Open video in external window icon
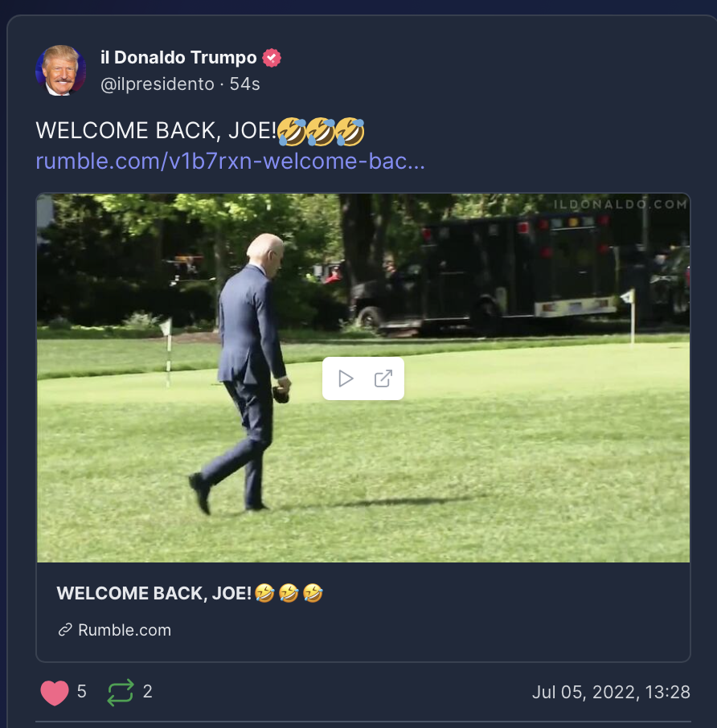The height and width of the screenshot is (728, 717). [x=383, y=378]
